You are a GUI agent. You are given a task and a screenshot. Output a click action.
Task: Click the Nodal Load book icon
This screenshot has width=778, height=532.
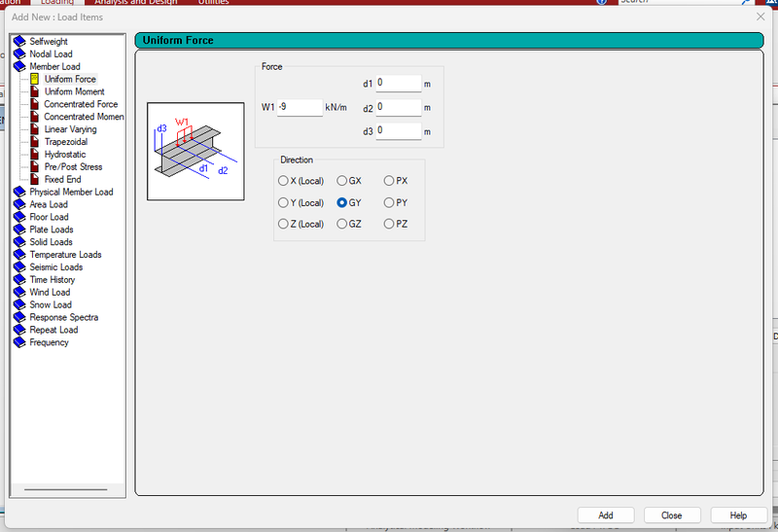pyautogui.click(x=19, y=53)
